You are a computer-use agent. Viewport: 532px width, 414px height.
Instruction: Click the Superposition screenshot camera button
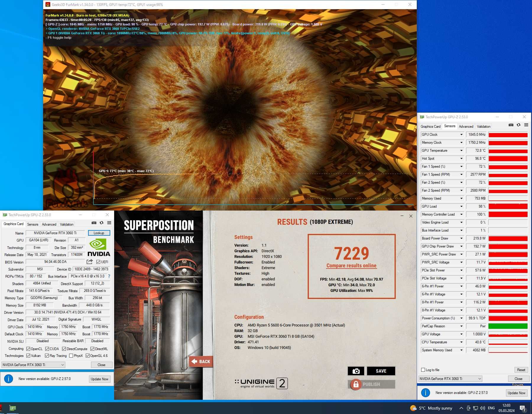pos(356,371)
